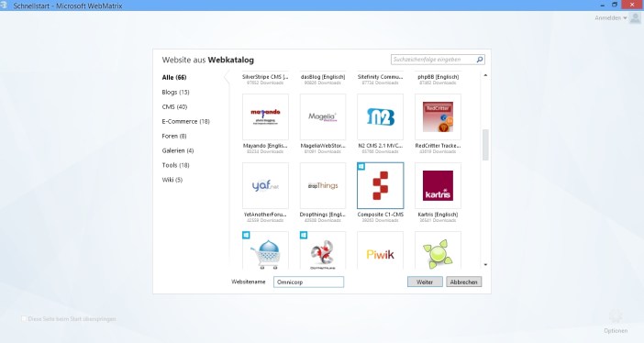Pick the green orb application icon
Viewport: 644px width, 343px height.
[x=438, y=250]
